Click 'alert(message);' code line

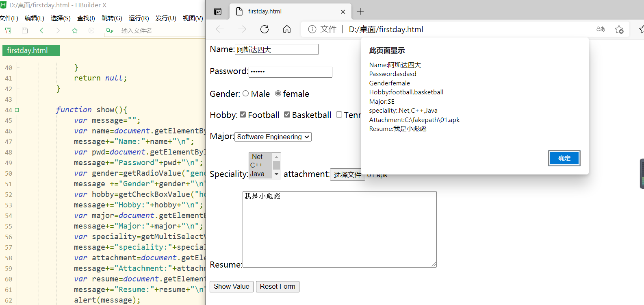107,300
